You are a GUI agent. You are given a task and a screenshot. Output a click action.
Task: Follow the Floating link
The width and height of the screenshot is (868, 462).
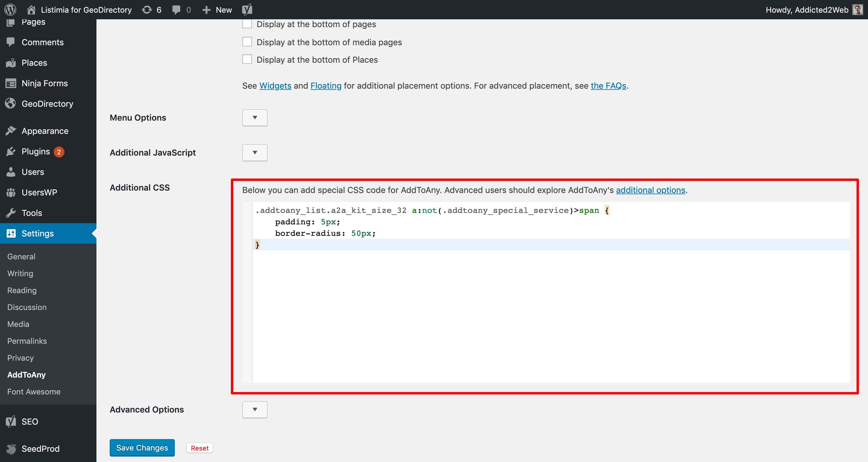tap(326, 86)
